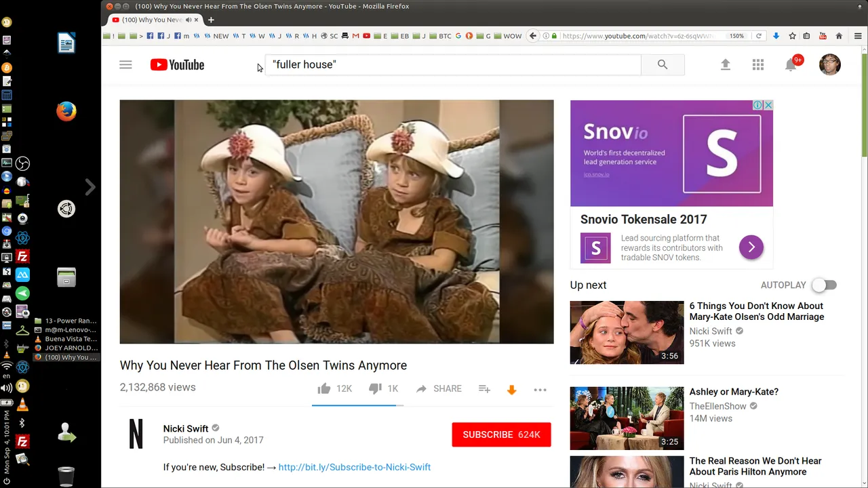The height and width of the screenshot is (488, 868).
Task: Go back with Firefox back arrow
Action: coord(533,36)
